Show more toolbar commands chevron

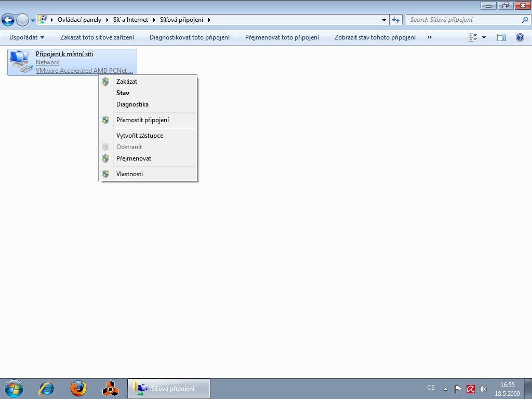tap(430, 37)
